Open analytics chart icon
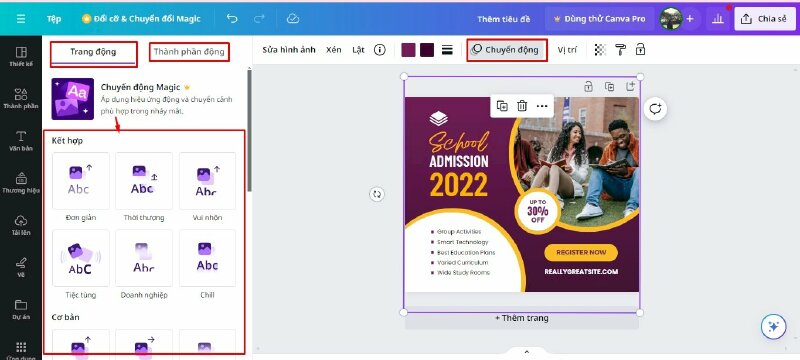 click(718, 19)
